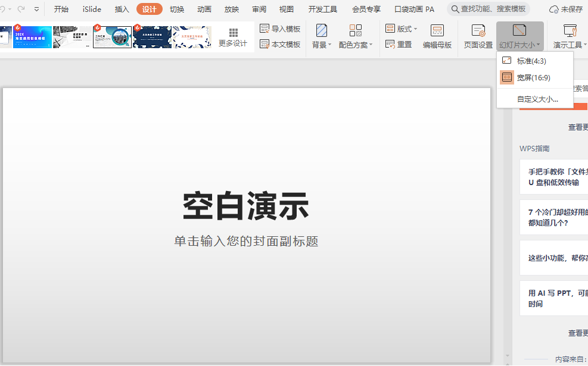Click the 背景 icon
This screenshot has width=588, height=366.
click(321, 30)
